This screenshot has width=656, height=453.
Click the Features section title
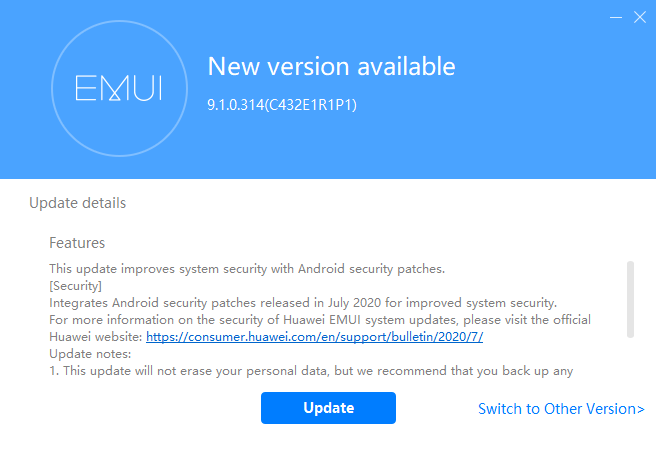[77, 243]
